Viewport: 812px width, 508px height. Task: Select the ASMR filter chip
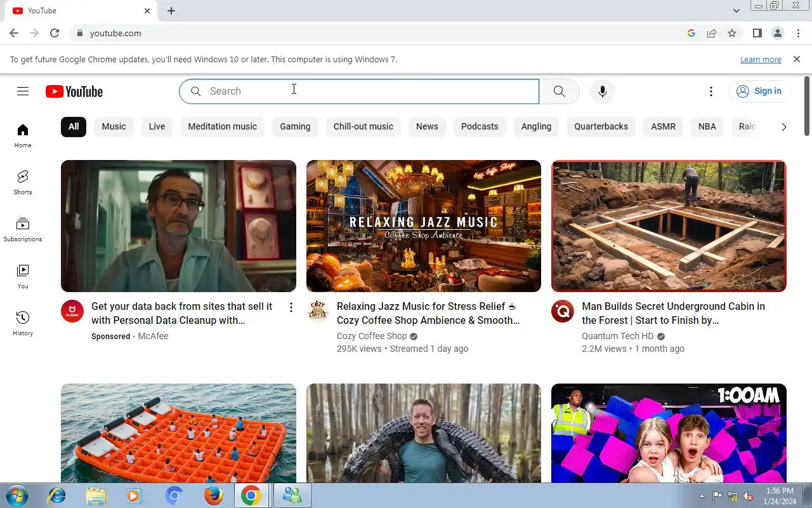click(664, 126)
